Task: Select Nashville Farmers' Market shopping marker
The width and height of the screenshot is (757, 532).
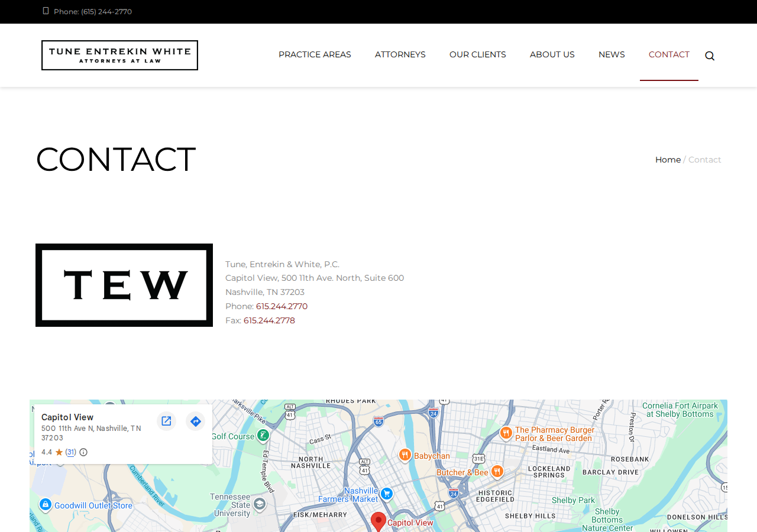Action: point(387,493)
